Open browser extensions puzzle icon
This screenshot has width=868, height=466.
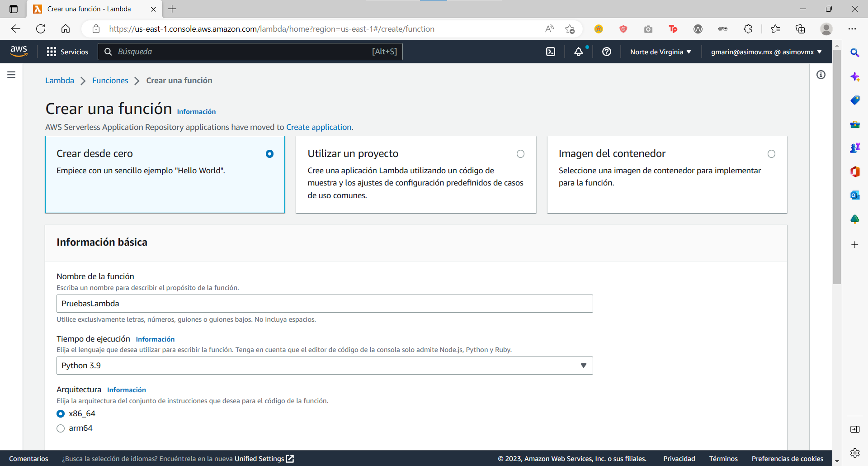click(748, 29)
